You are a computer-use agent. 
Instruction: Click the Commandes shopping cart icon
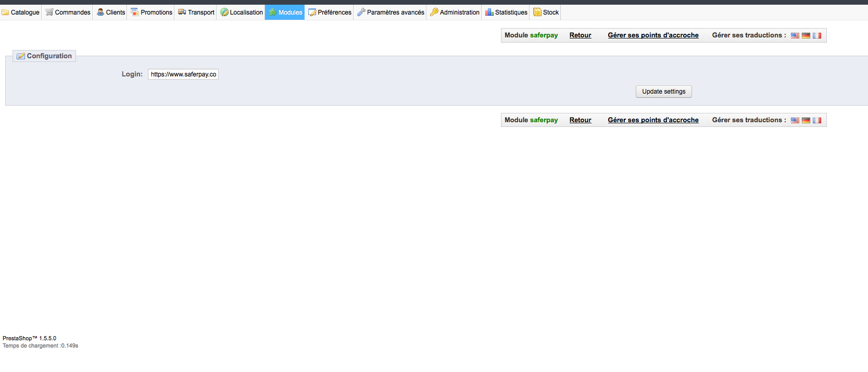point(49,12)
